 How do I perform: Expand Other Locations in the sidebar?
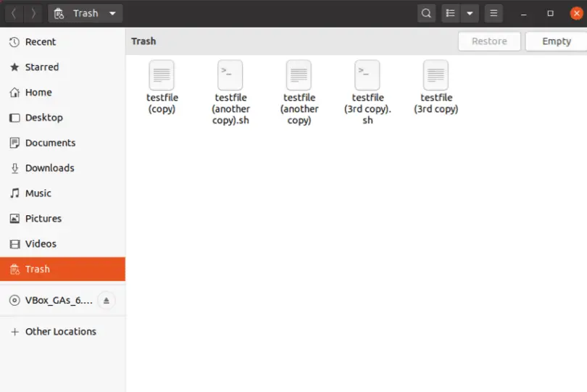(62, 331)
